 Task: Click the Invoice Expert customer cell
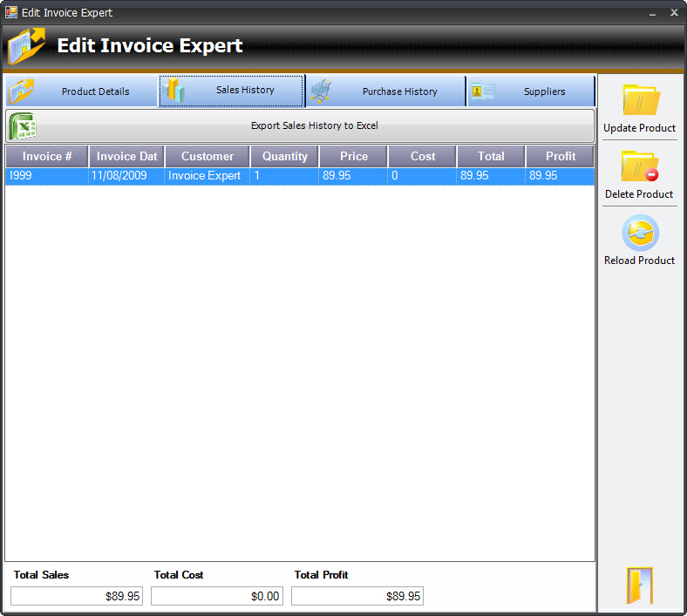(207, 175)
